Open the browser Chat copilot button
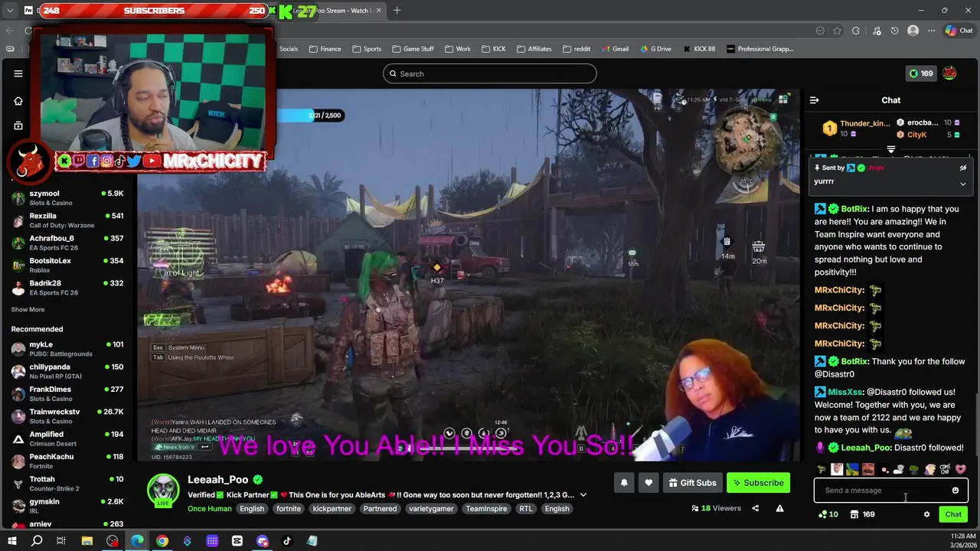Viewport: 980px width, 551px height. [959, 31]
